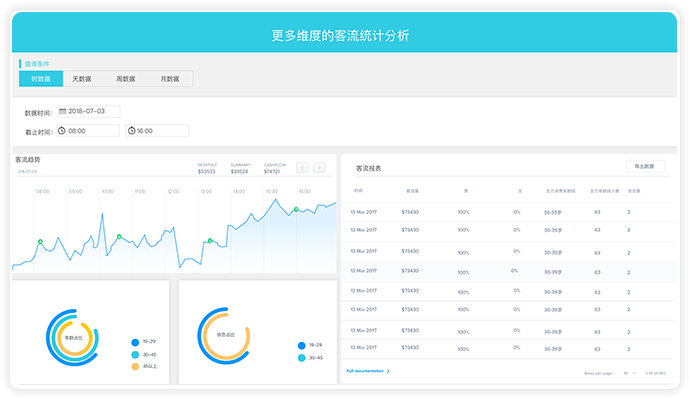The width and height of the screenshot is (690, 399).
Task: Select first green marker on trend line
Action: pyautogui.click(x=40, y=242)
